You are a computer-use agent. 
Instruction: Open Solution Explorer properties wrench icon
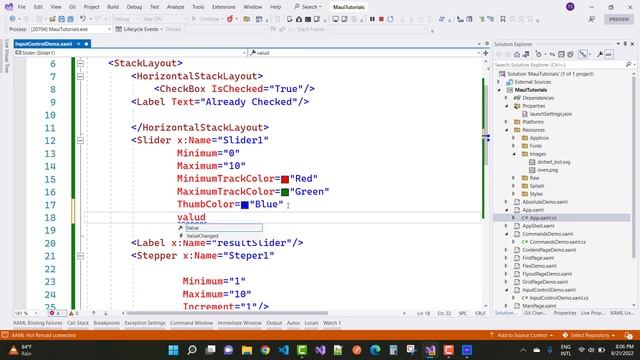[600, 54]
